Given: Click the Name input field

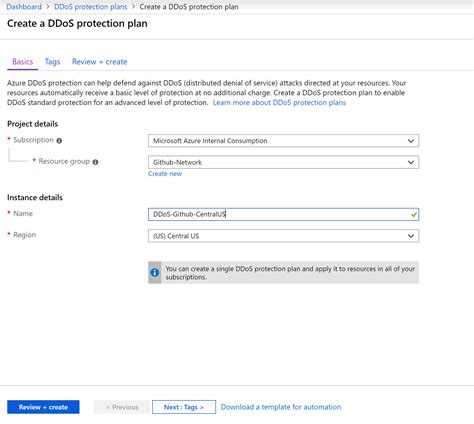Looking at the screenshot, I should coord(283,214).
